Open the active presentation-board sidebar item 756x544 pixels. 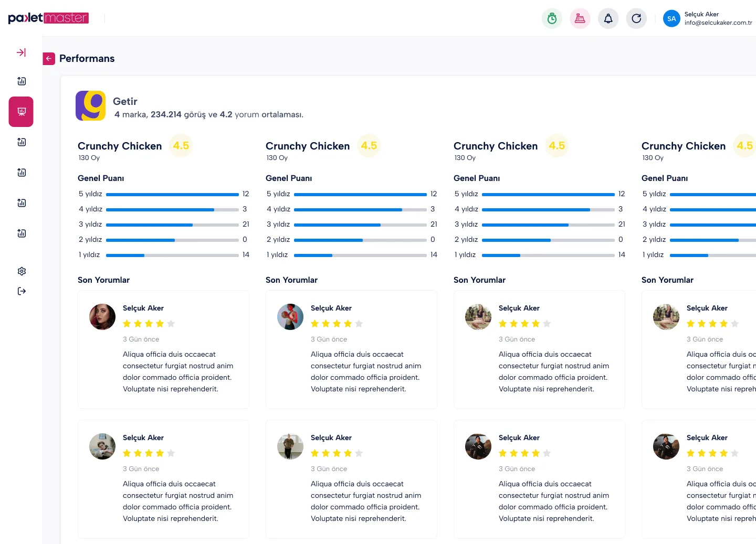coord(21,112)
